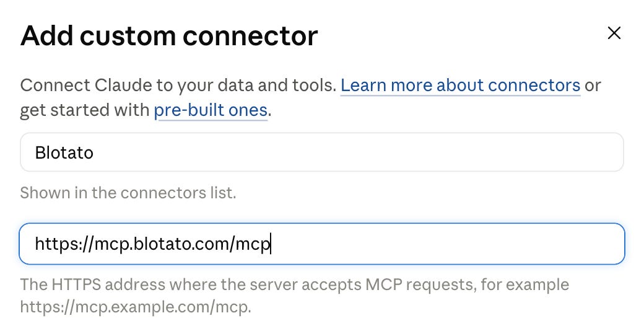Click the Shown in the connectors list hint
The height and width of the screenshot is (326, 644).
(128, 192)
